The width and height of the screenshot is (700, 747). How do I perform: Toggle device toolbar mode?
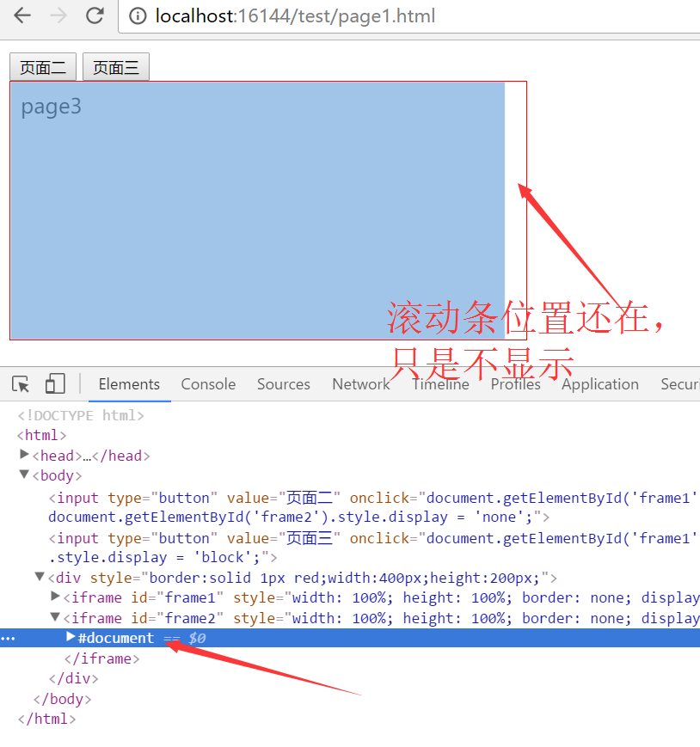(55, 383)
